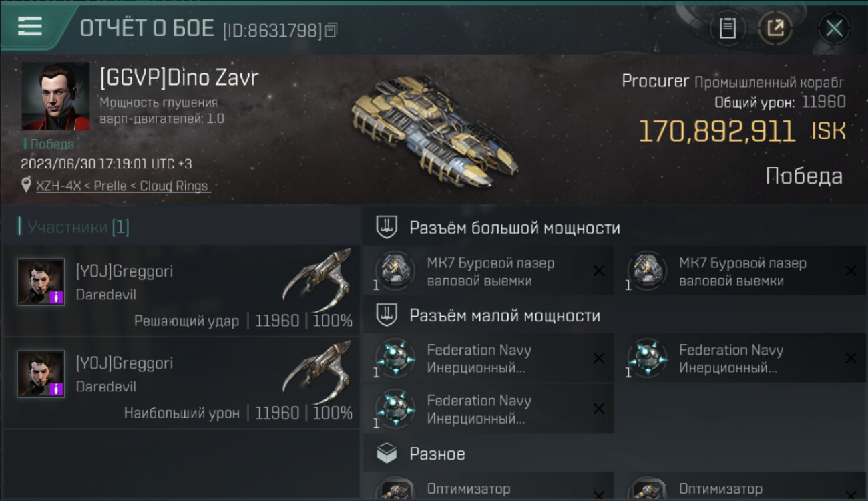Collapse the Разъём малой мощности section
This screenshot has height=501, width=868.
(x=615, y=315)
